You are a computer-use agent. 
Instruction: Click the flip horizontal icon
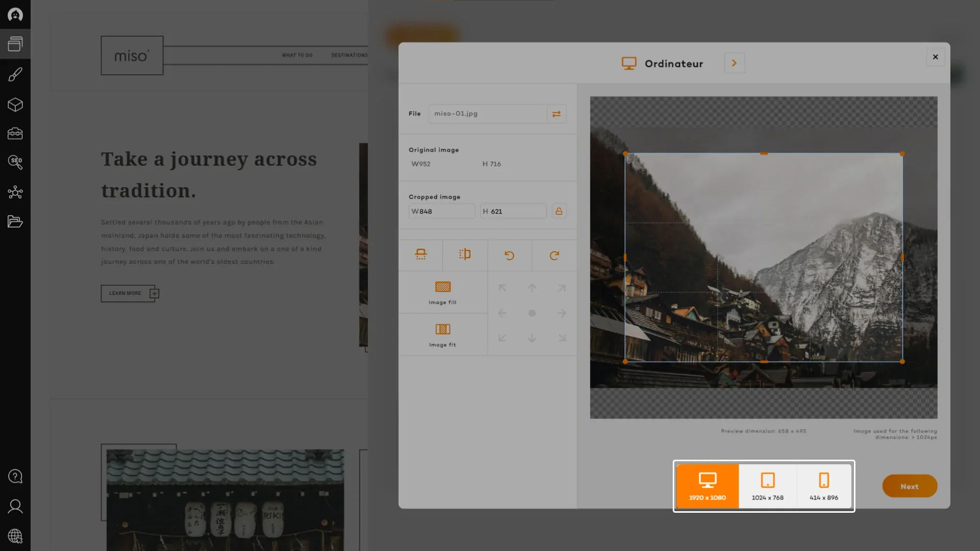pos(464,255)
